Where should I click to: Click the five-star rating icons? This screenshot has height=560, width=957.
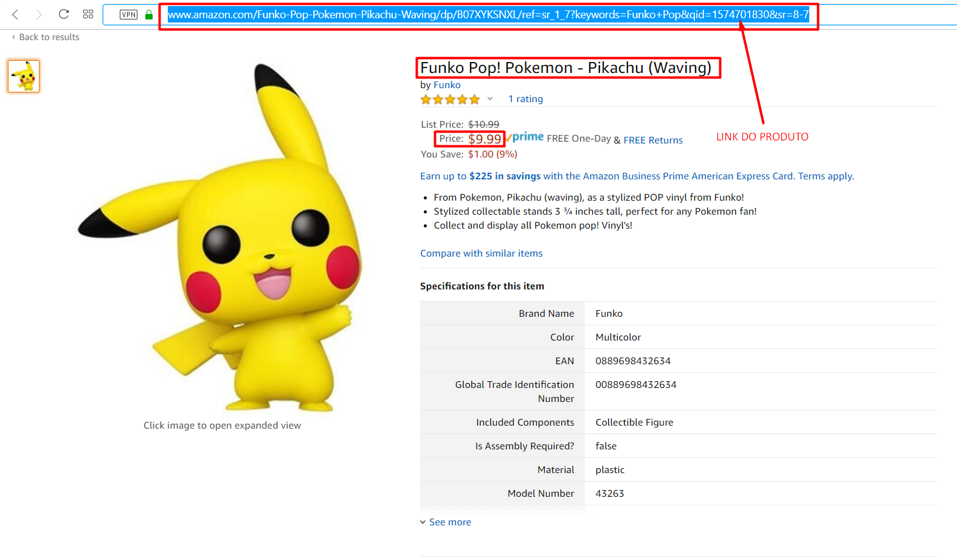450,99
